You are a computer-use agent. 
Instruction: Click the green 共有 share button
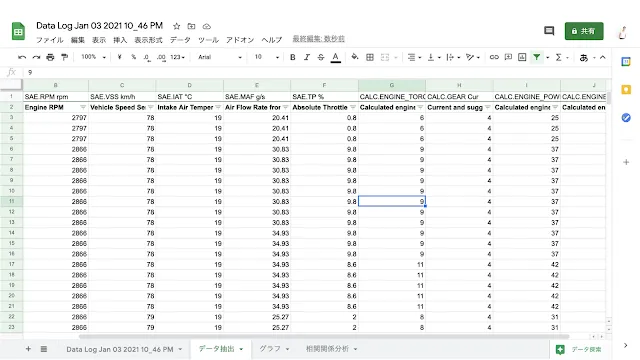pyautogui.click(x=584, y=31)
